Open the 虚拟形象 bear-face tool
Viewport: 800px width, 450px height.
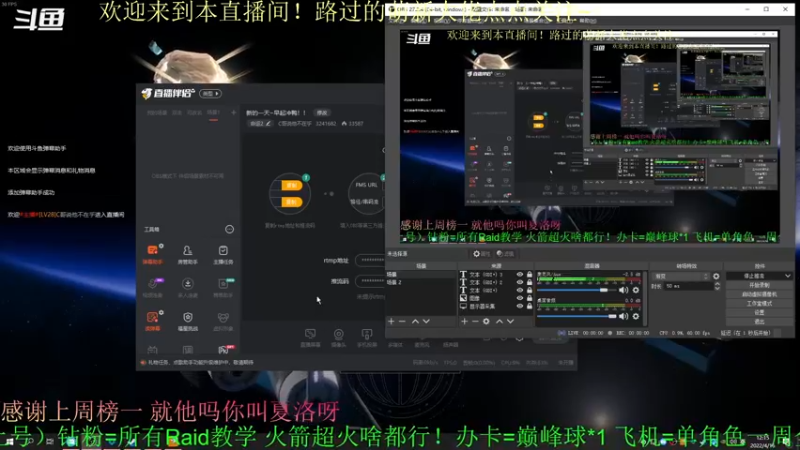223,321
